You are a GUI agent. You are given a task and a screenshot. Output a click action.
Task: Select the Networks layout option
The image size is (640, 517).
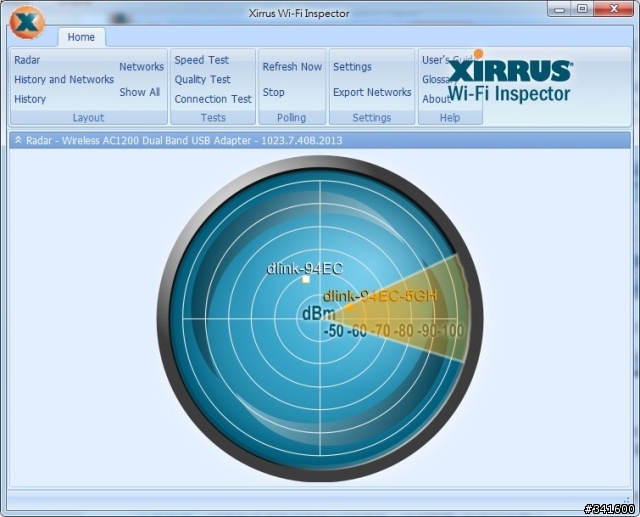coord(141,67)
